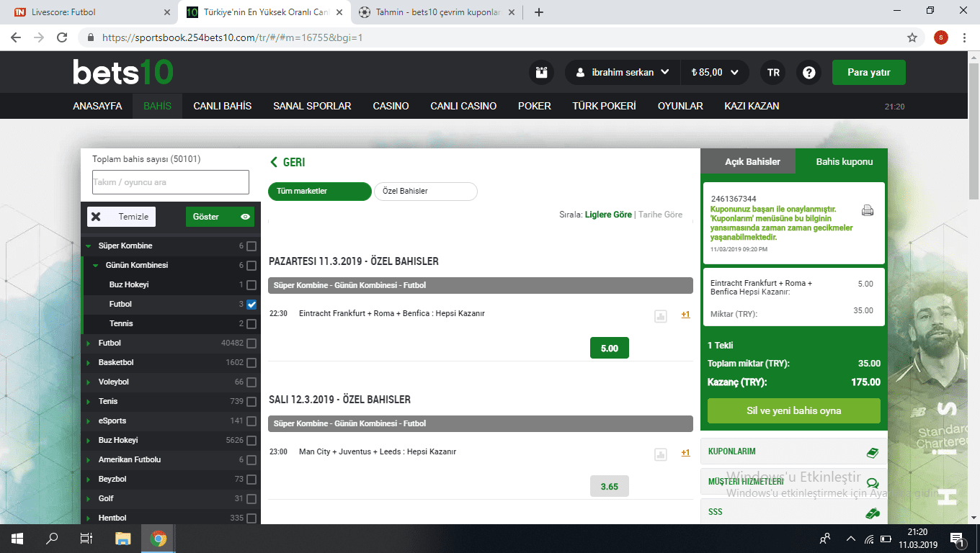Expand the Tenis category arrow
The width and height of the screenshot is (980, 553).
coord(88,402)
